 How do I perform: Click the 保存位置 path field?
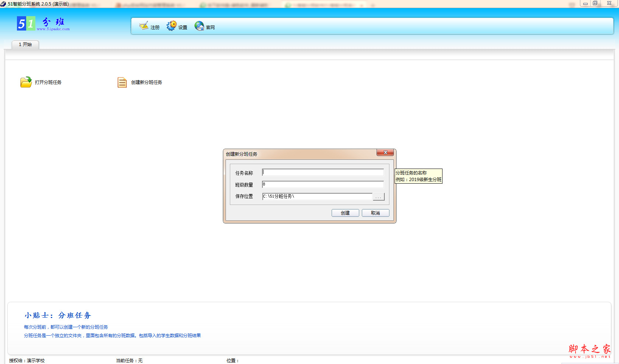pyautogui.click(x=317, y=197)
